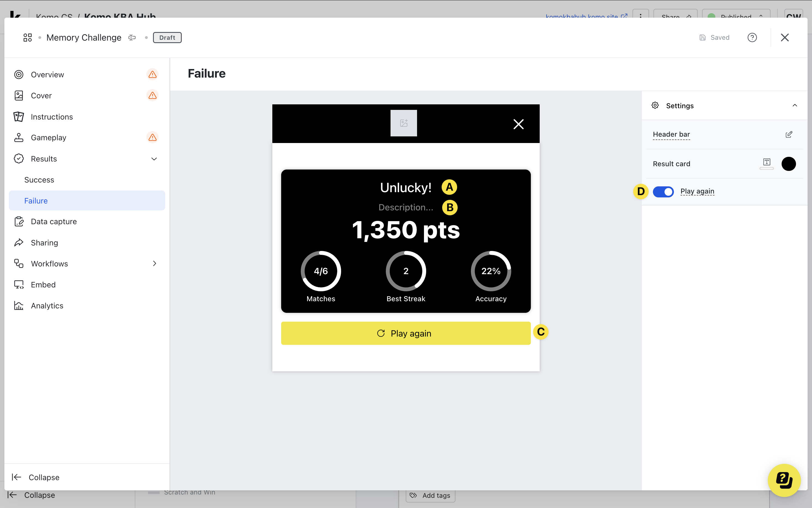The height and width of the screenshot is (508, 812).
Task: Click the Unlucky! title text to edit
Action: (x=405, y=188)
